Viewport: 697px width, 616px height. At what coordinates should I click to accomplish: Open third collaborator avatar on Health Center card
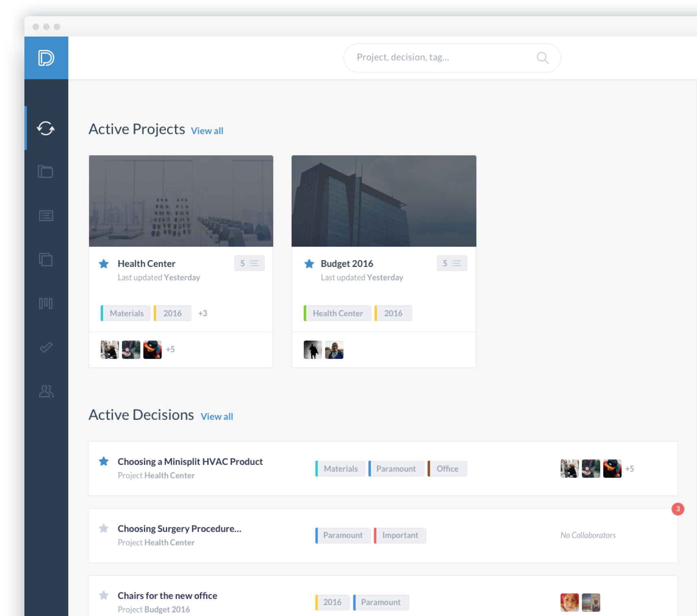[x=152, y=350]
